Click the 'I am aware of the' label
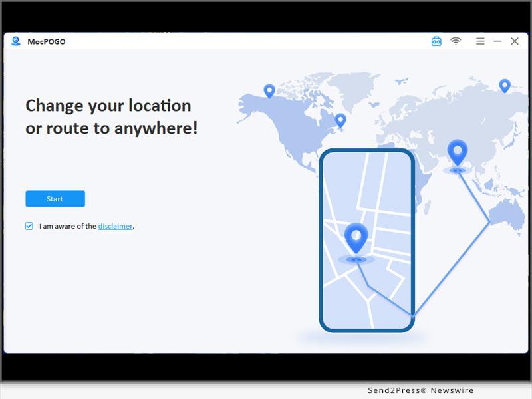This screenshot has height=399, width=532. click(68, 226)
